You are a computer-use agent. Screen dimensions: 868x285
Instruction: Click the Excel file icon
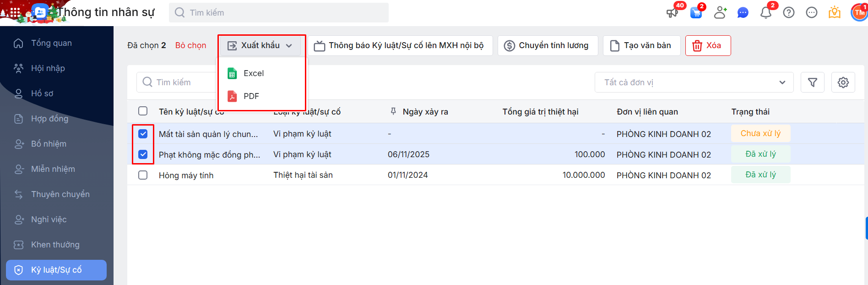[233, 73]
